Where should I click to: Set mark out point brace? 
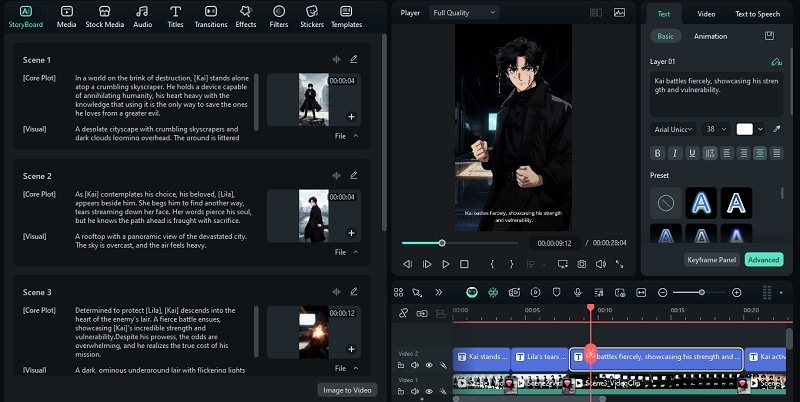pyautogui.click(x=511, y=264)
